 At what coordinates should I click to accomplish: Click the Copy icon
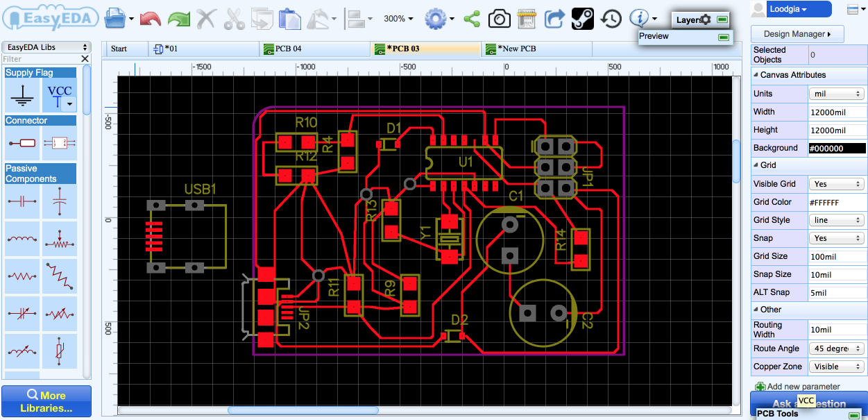262,19
